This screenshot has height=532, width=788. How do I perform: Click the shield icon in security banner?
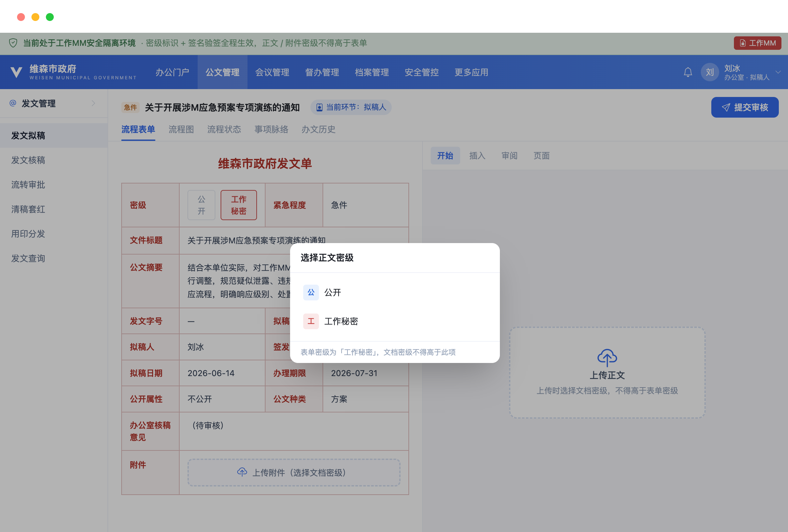coord(13,43)
